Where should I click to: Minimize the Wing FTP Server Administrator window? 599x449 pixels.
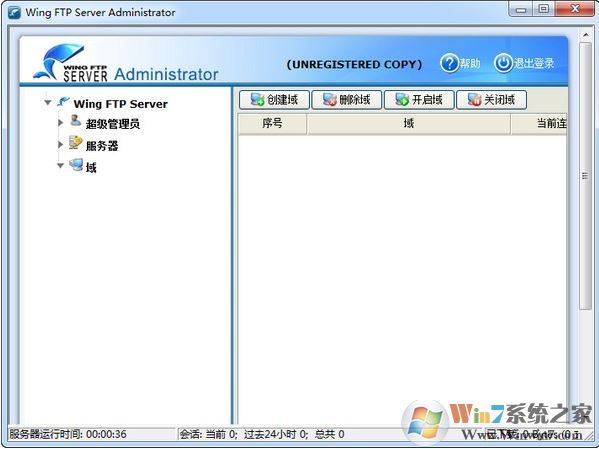coord(521,9)
